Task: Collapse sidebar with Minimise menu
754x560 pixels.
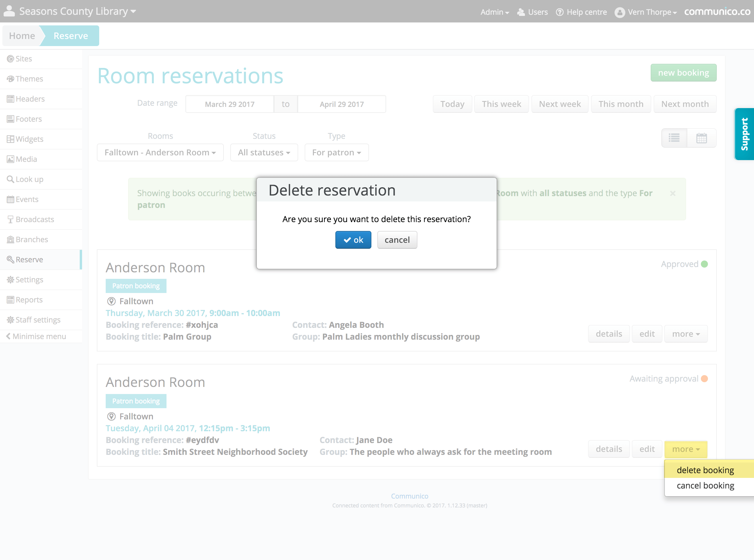Action: (x=36, y=336)
